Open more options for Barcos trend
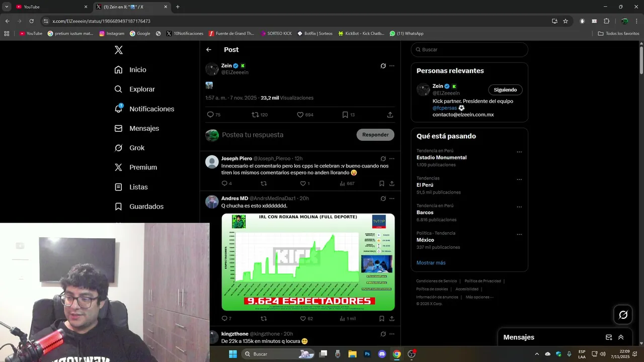Viewport: 644px width, 362px height. [x=519, y=207]
